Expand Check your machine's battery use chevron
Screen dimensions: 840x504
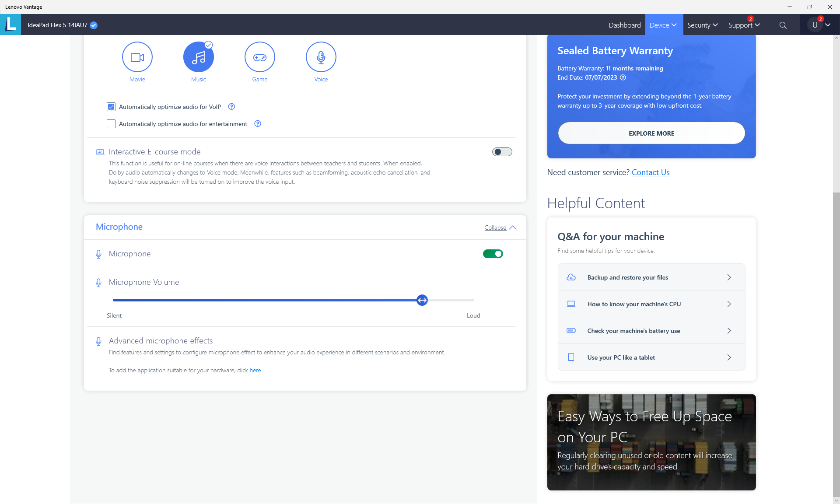(729, 331)
